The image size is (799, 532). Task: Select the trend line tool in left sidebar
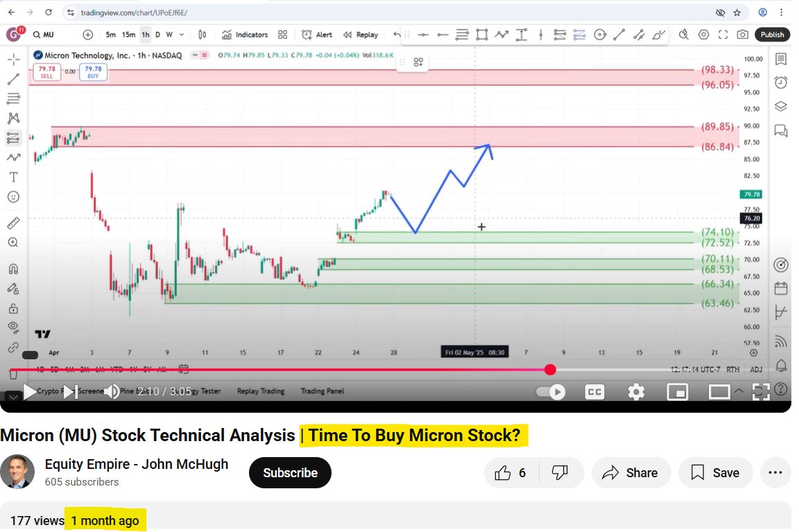pyautogui.click(x=14, y=79)
